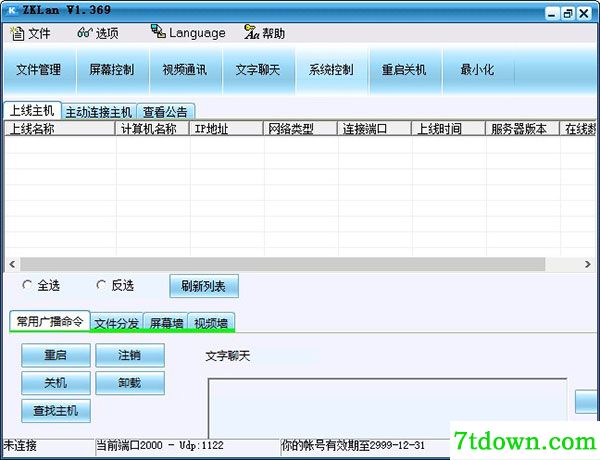Open the 帮助 menu
Screen dimensions: 600x460
pos(264,33)
